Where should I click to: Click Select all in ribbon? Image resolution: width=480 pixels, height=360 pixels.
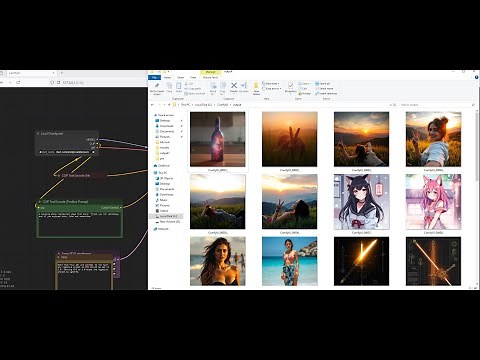323,84
